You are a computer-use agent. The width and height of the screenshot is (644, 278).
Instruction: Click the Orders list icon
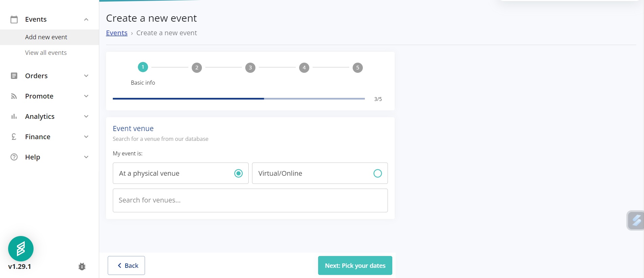click(x=14, y=76)
